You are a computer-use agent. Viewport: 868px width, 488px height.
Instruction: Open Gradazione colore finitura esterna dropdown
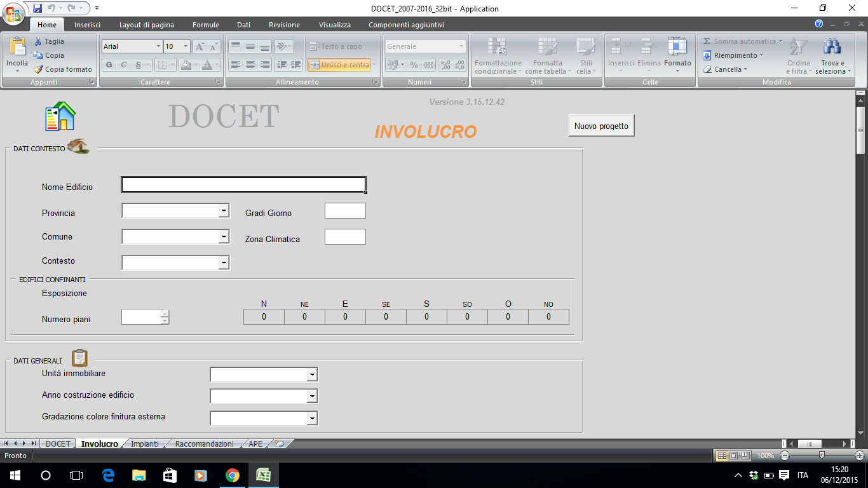pyautogui.click(x=312, y=418)
